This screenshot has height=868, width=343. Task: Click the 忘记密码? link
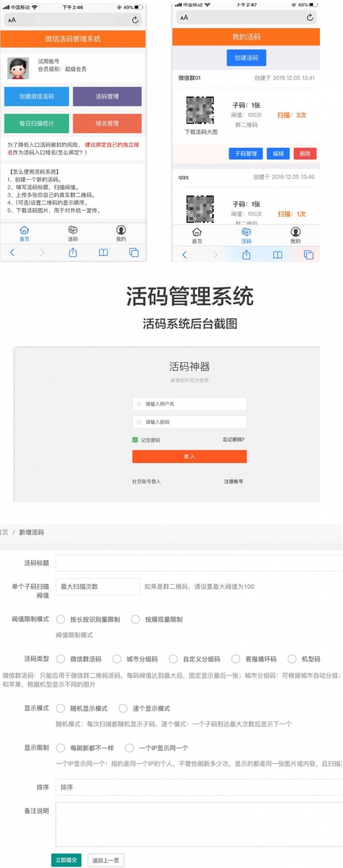click(233, 440)
